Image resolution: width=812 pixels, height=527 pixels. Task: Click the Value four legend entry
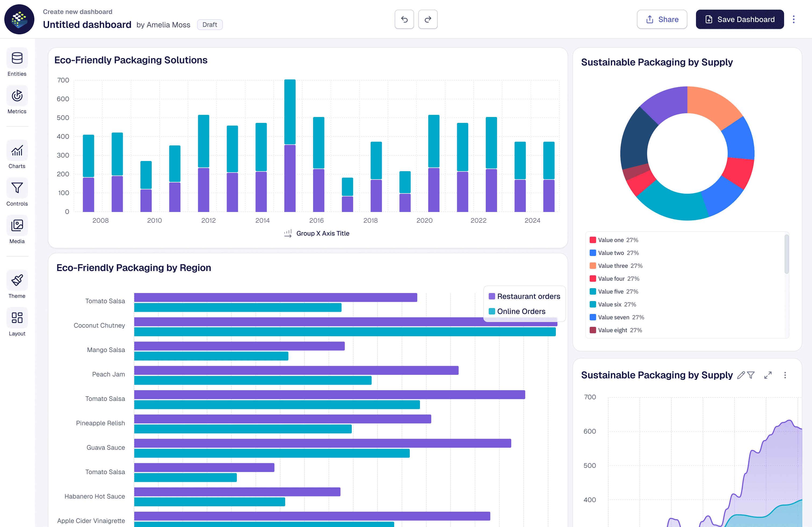pyautogui.click(x=614, y=279)
